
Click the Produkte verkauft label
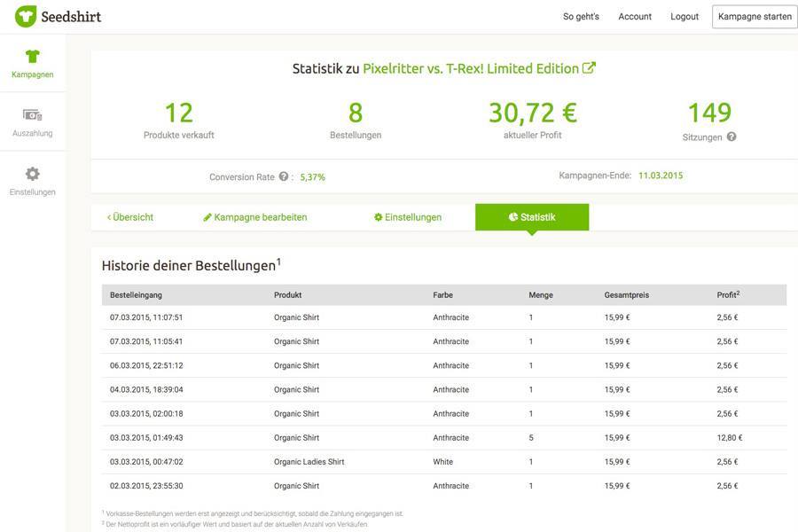(x=178, y=135)
